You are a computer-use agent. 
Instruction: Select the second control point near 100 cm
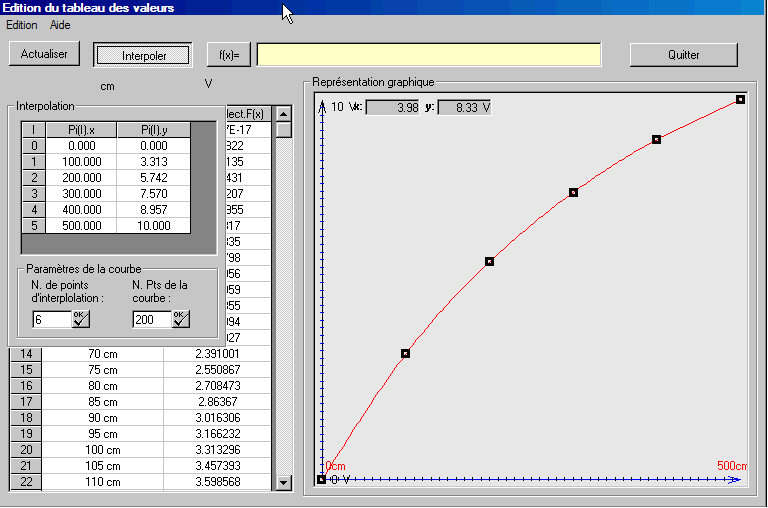405,353
